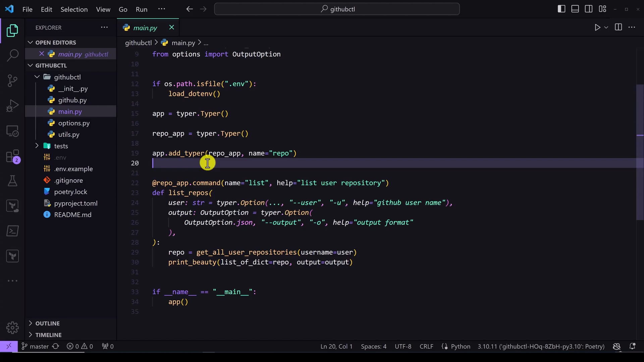Open the Search view in activity bar

12,55
